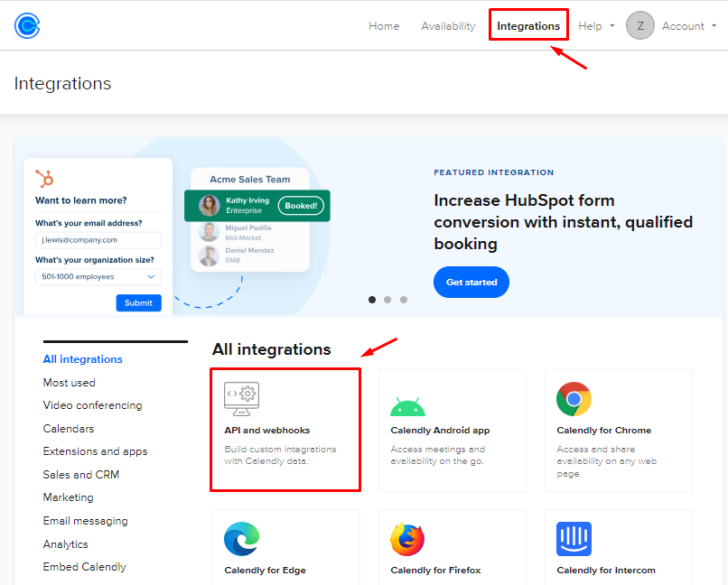
Task: Open the organization size dropdown
Action: coord(98,276)
